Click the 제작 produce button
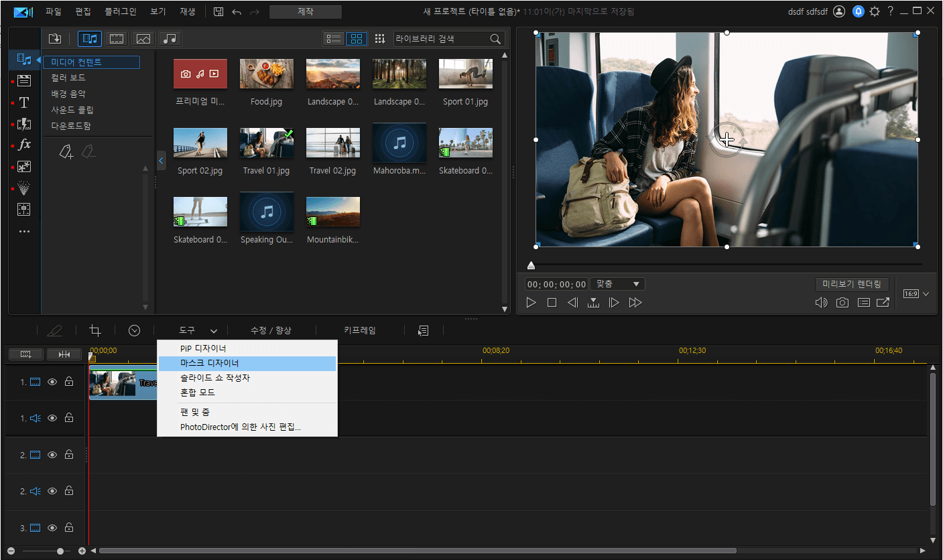The width and height of the screenshot is (943, 560). pos(305,12)
